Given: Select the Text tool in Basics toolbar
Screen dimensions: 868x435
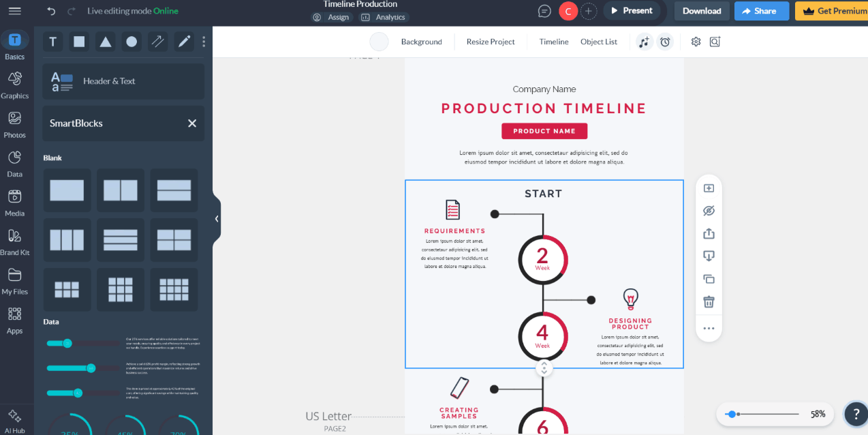Looking at the screenshot, I should tap(53, 42).
